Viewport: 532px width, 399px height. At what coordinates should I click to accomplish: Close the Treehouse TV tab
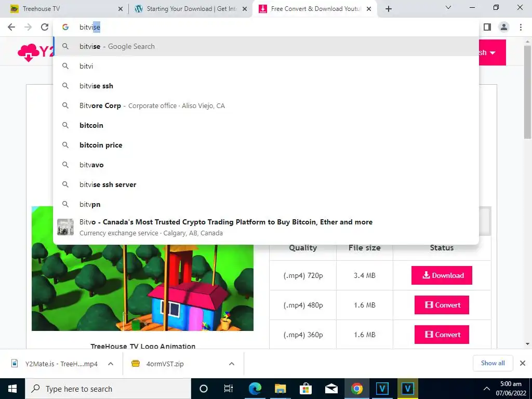pos(121,9)
